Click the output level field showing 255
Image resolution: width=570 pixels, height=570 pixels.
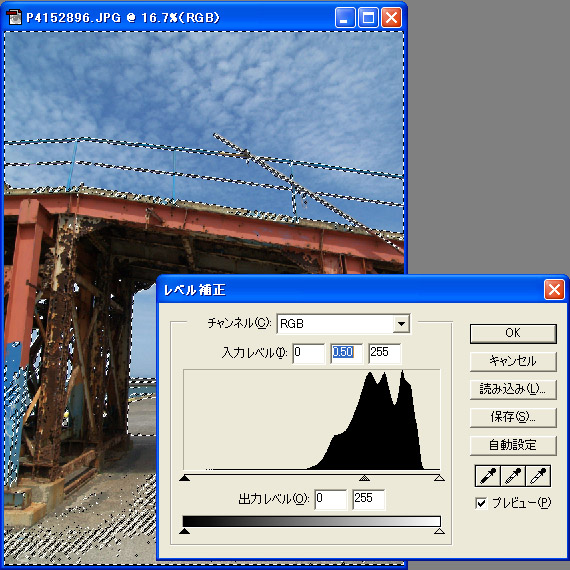(369, 499)
